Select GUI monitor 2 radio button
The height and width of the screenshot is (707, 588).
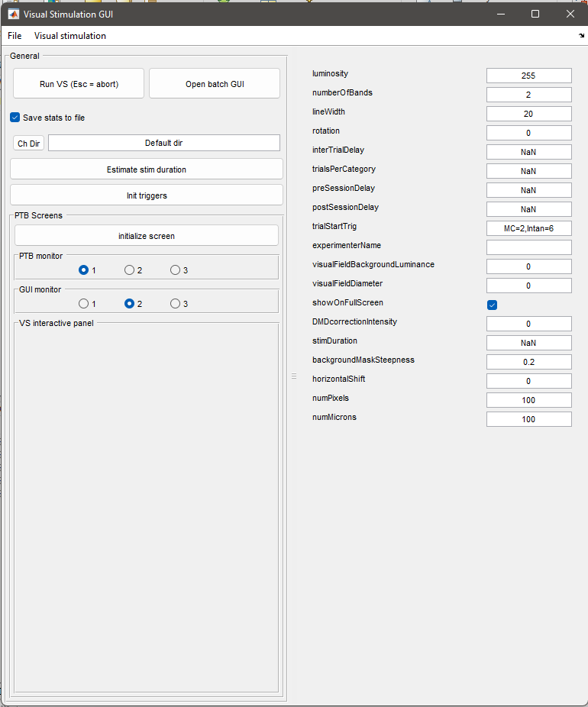129,303
